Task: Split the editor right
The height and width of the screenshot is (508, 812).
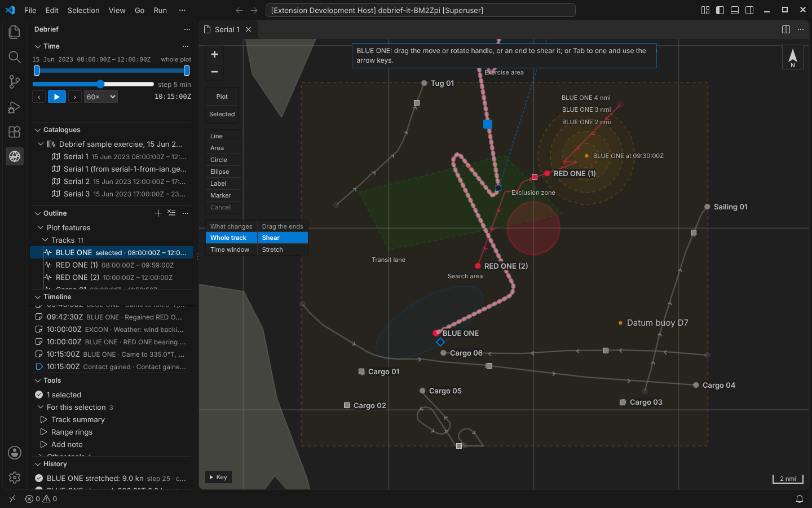Action: coord(786,29)
